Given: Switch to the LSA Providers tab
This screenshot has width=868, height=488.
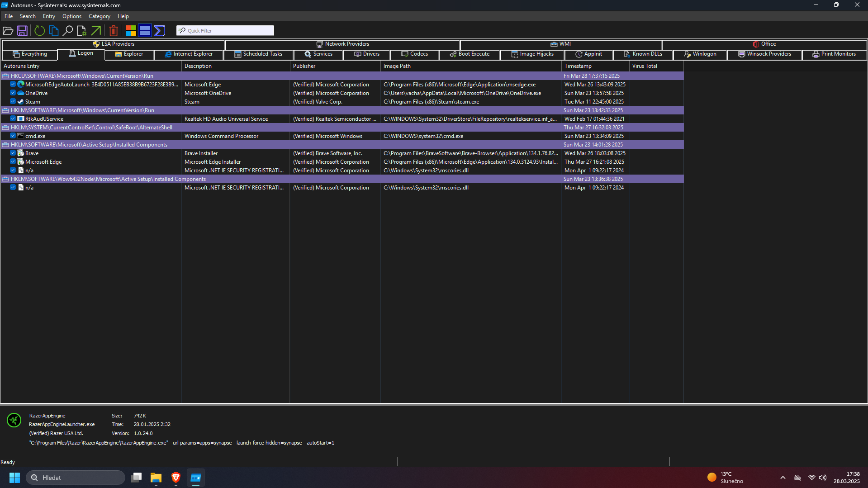Looking at the screenshot, I should tap(114, 44).
